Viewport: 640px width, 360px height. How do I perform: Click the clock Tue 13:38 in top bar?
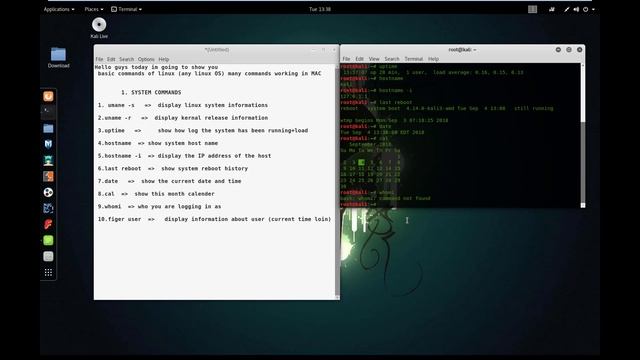click(320, 9)
